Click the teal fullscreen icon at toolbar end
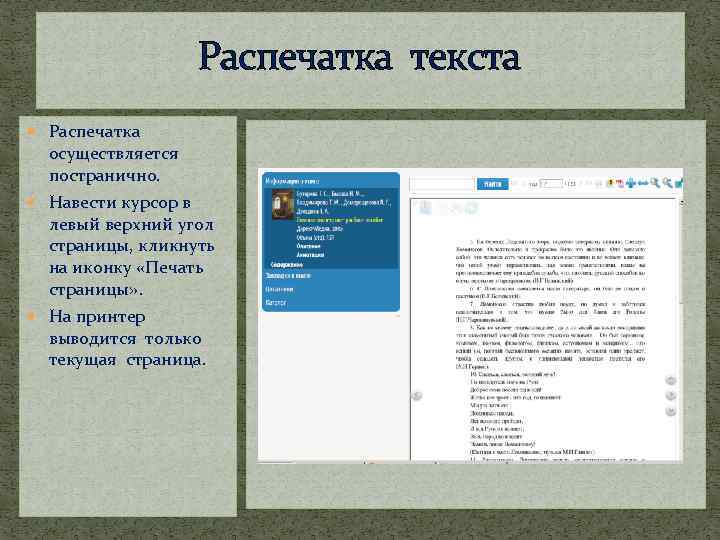Image resolution: width=720 pixels, height=540 pixels. [x=679, y=184]
